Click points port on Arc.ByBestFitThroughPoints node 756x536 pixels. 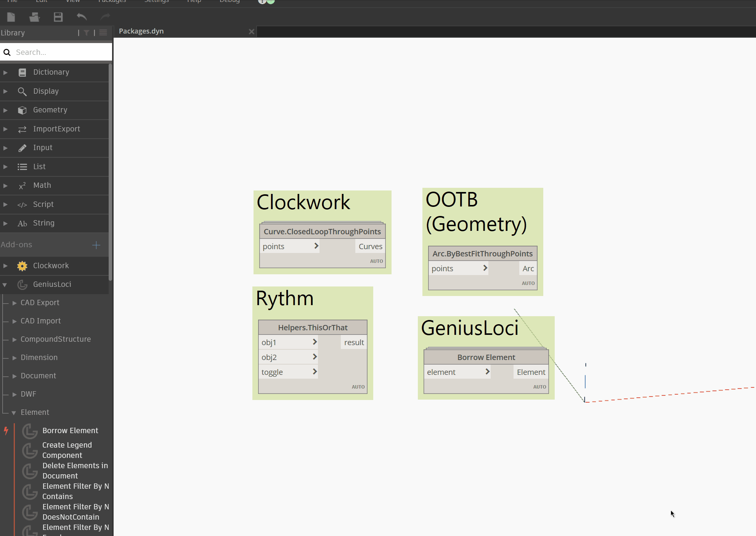point(459,268)
